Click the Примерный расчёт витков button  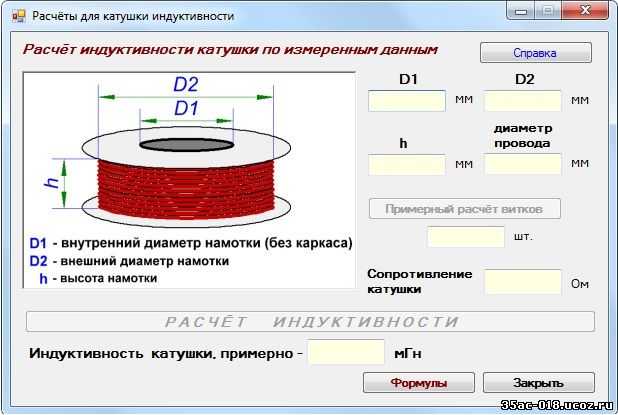click(x=465, y=209)
